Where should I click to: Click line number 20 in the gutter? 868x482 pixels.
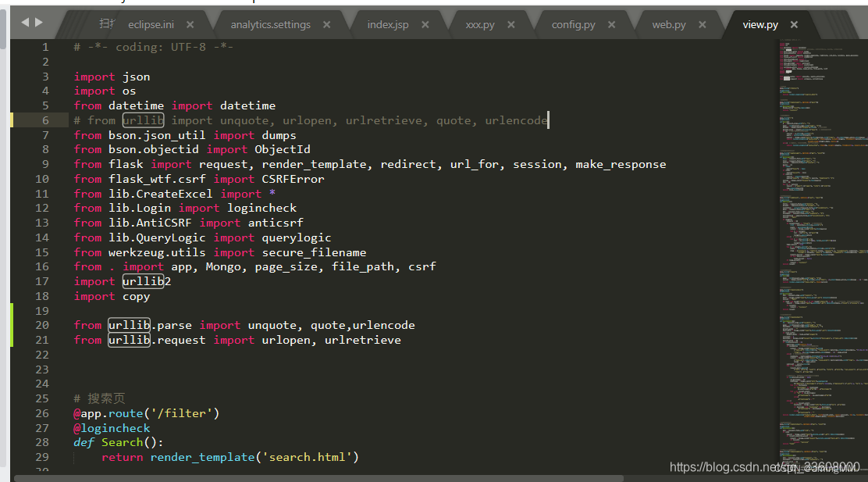tap(42, 325)
